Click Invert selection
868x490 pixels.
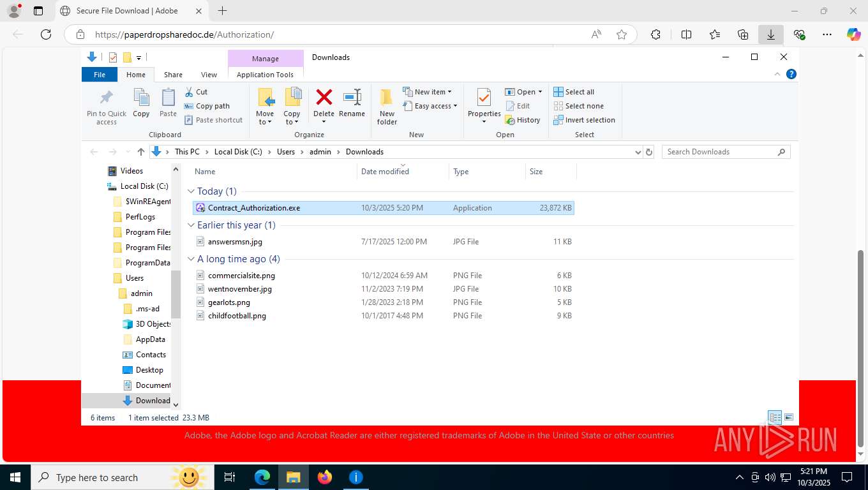click(584, 120)
